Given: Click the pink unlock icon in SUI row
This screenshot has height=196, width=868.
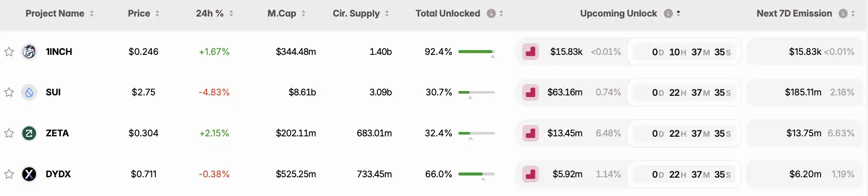Looking at the screenshot, I should pos(531,92).
